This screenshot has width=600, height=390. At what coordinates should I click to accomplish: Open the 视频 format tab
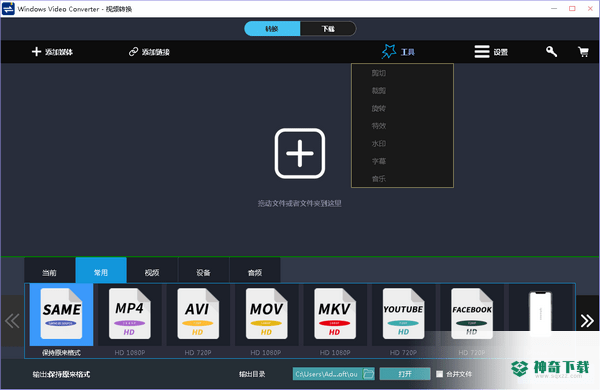(152, 273)
